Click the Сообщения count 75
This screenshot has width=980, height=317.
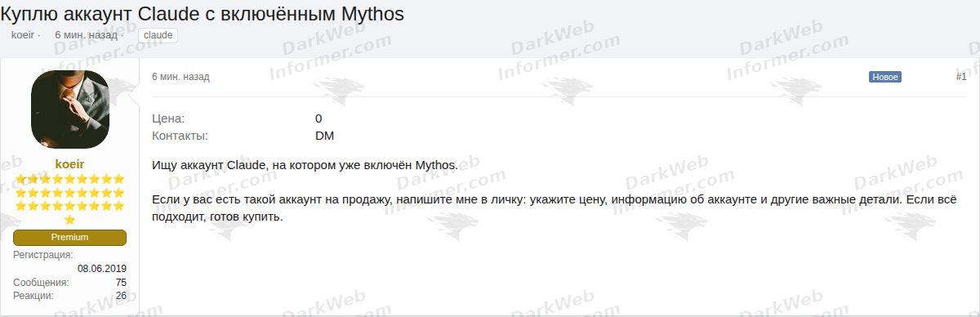coord(121,282)
